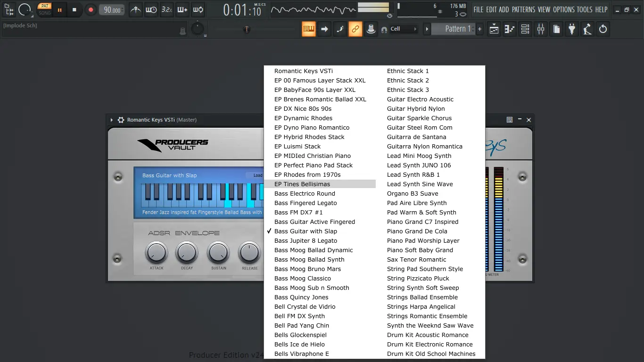Stop playback with the stop button
This screenshot has width=644, height=362.
74,9
